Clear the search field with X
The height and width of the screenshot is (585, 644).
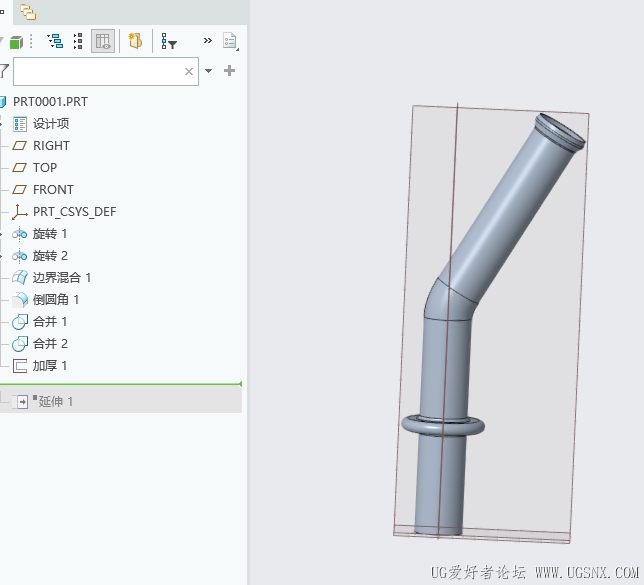189,71
